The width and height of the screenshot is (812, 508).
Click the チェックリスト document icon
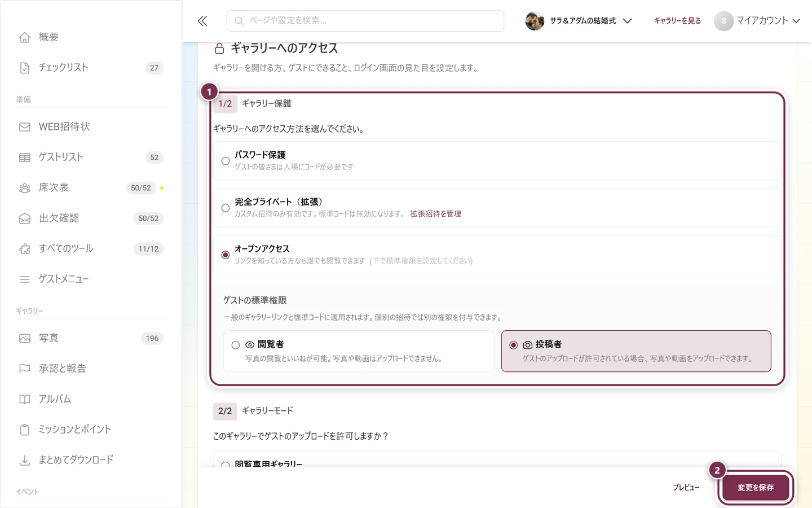coord(25,68)
